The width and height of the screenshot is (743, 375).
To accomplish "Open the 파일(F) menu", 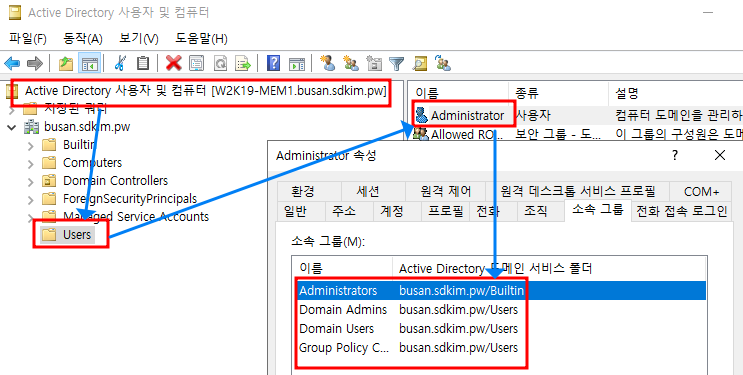I will tap(27, 38).
